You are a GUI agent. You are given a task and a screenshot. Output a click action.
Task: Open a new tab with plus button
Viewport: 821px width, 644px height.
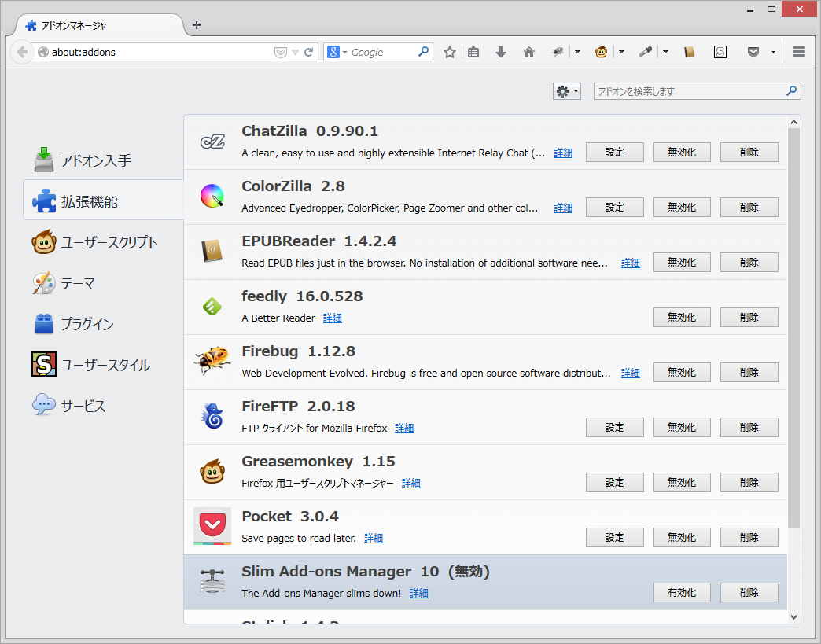(197, 24)
